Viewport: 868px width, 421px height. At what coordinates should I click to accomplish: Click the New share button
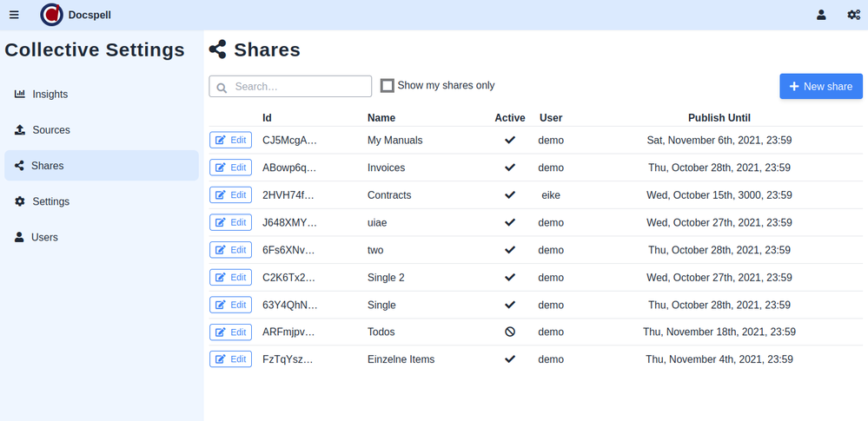pyautogui.click(x=820, y=87)
